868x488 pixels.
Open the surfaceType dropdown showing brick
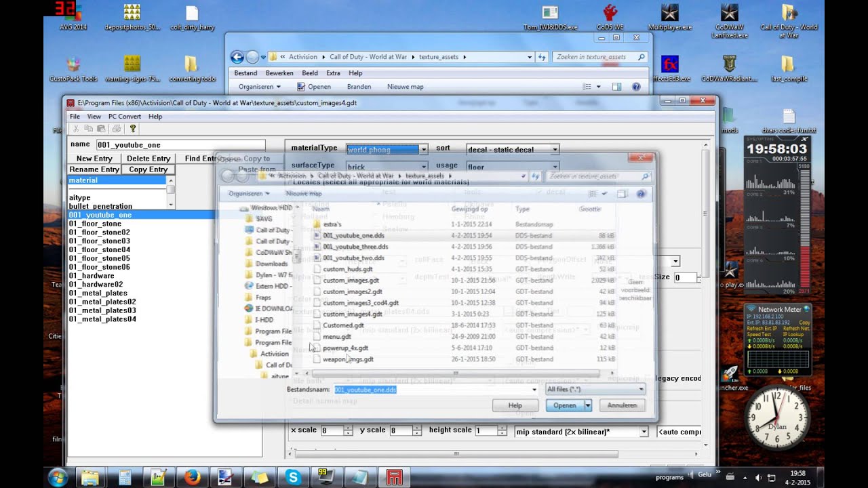pos(423,166)
